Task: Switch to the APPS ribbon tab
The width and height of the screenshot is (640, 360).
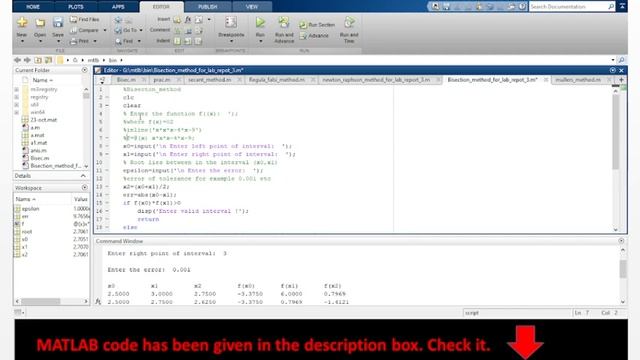Action: (x=118, y=7)
